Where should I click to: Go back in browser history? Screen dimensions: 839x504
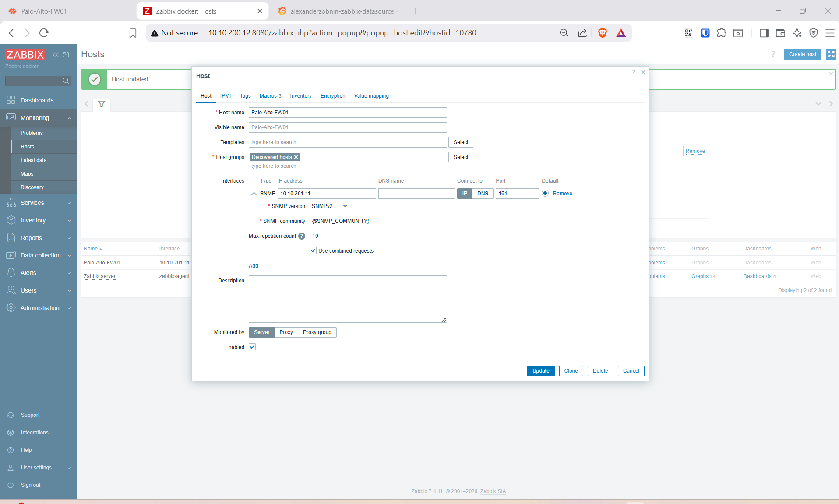pyautogui.click(x=11, y=33)
